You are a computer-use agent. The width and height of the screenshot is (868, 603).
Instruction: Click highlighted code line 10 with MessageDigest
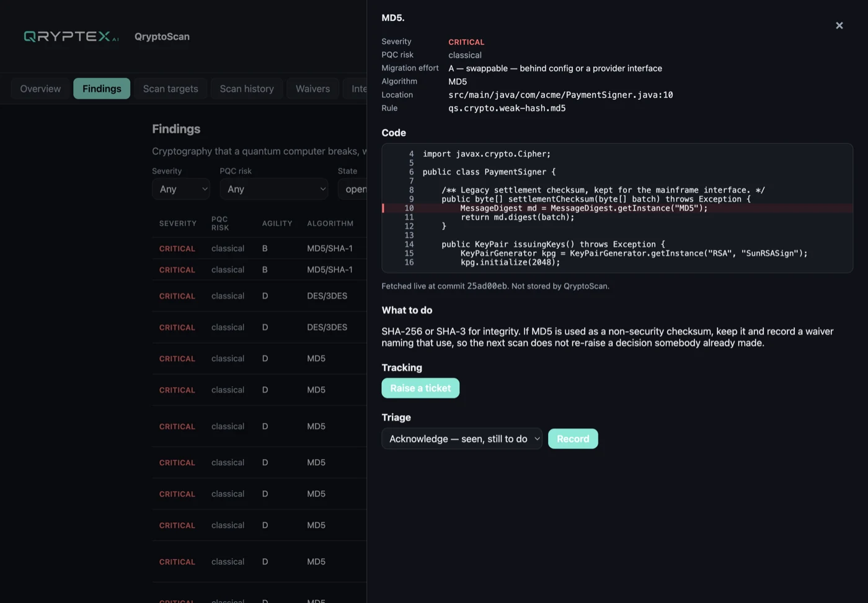[x=618, y=208]
